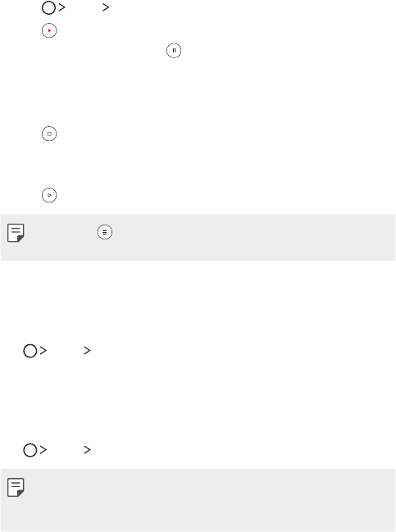The width and height of the screenshot is (396, 532).
Task: Click the note page icon beside the list icon
Action: [16, 233]
